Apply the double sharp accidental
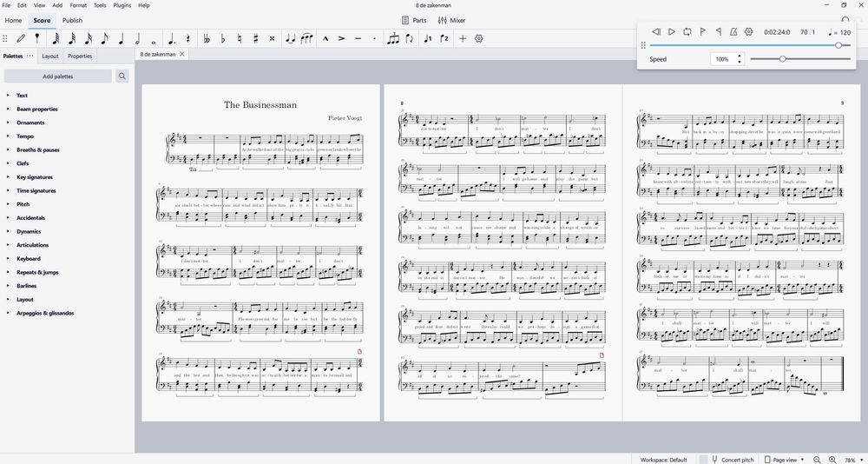Viewport: 868px width, 464px height. point(272,39)
